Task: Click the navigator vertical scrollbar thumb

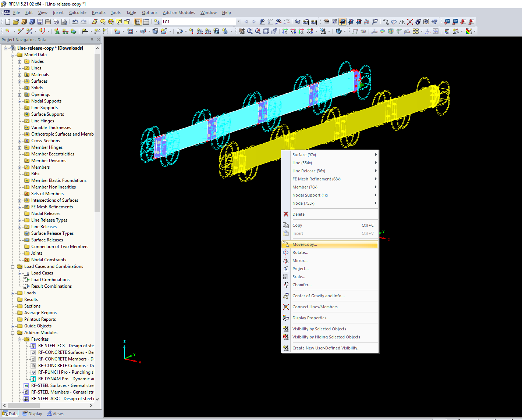Action: tap(97, 133)
